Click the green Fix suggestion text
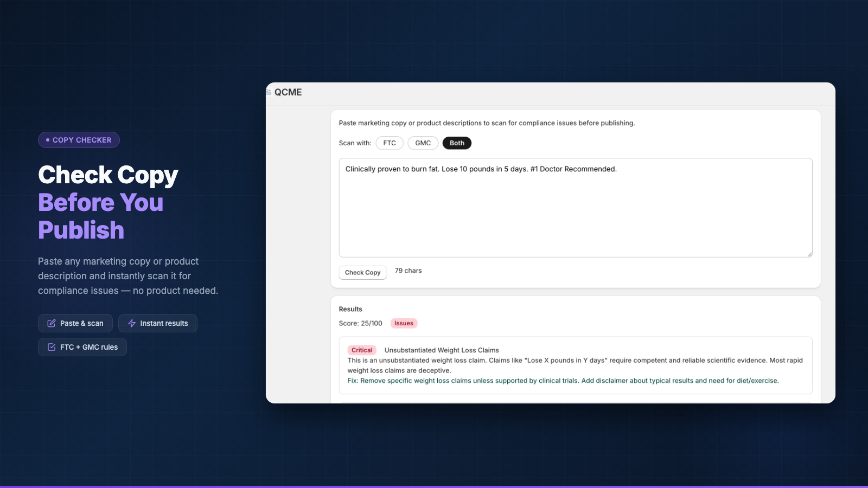868x488 pixels. tap(563, 380)
